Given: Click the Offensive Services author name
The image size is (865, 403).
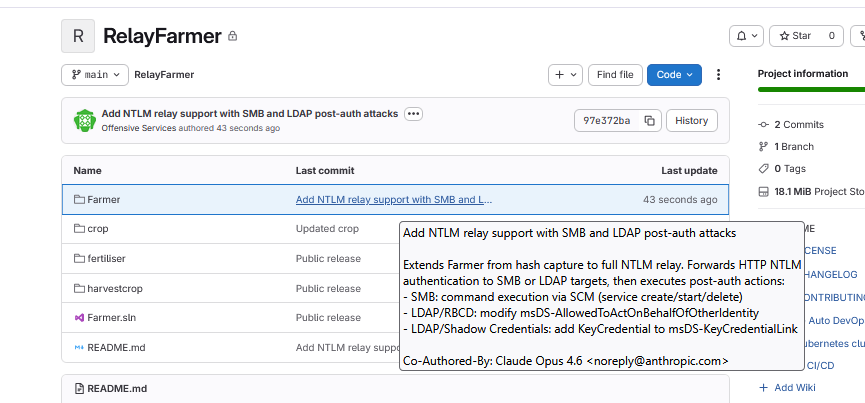Looking at the screenshot, I should [138, 128].
